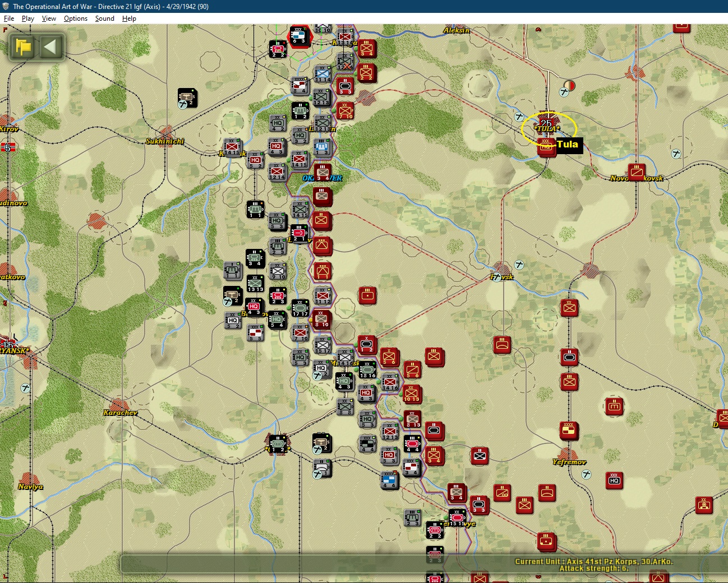Click the airfield icon near Yefremov
This screenshot has width=728, height=583.
[x=586, y=474]
